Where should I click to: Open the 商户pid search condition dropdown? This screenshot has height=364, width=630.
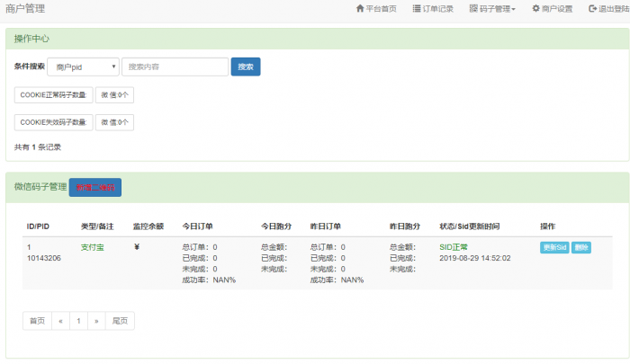[x=84, y=67]
